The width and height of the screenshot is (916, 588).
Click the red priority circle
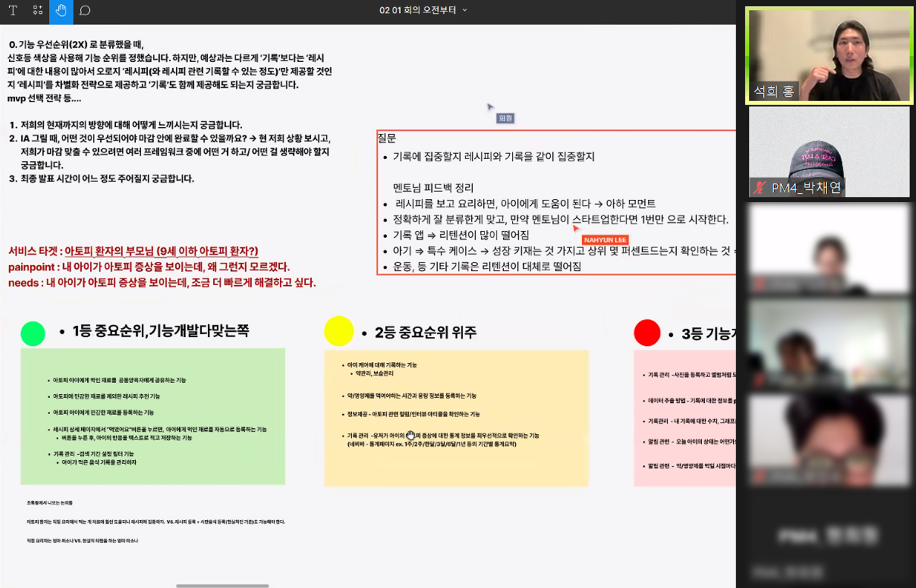coord(647,333)
